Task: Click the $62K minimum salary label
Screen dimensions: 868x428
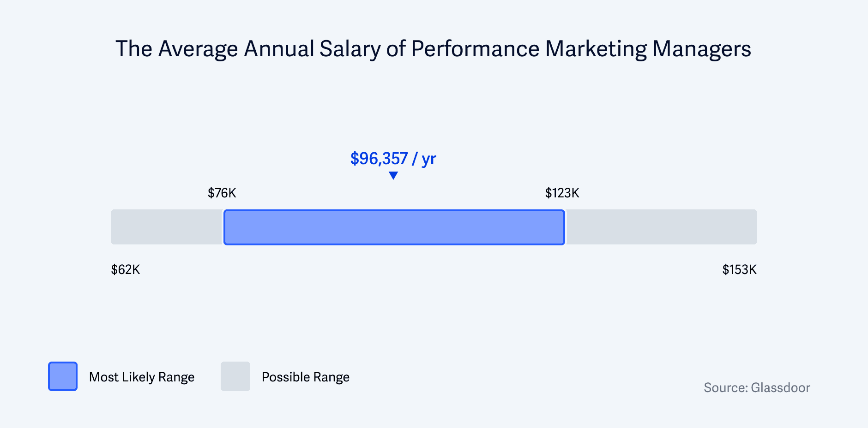Action: [x=126, y=269]
